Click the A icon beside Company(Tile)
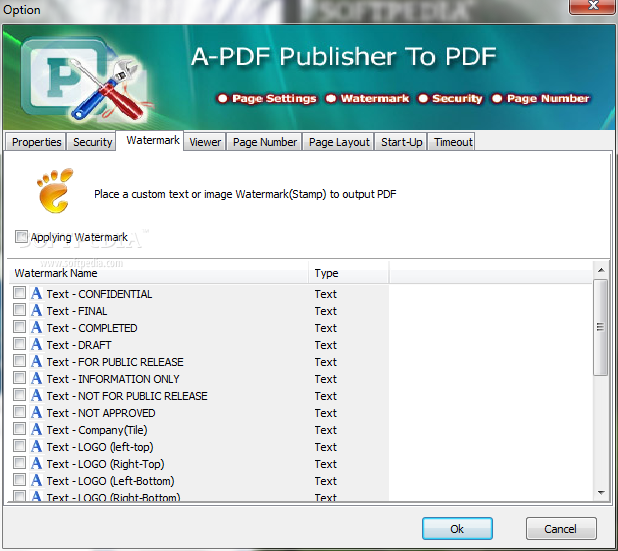 click(x=36, y=429)
